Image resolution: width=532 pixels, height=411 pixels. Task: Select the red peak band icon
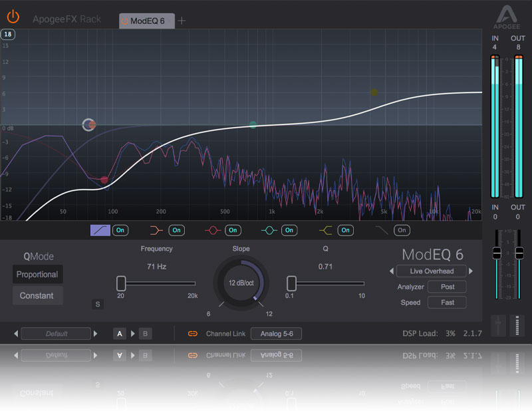[213, 230]
